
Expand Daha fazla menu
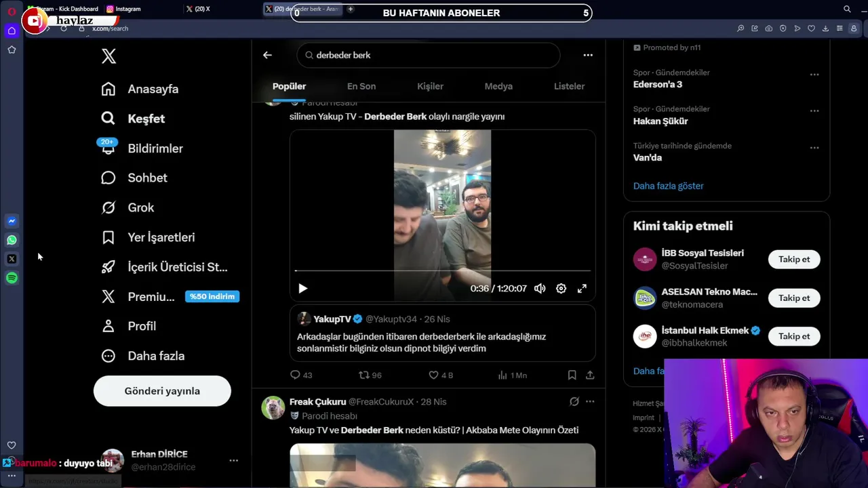(x=142, y=356)
